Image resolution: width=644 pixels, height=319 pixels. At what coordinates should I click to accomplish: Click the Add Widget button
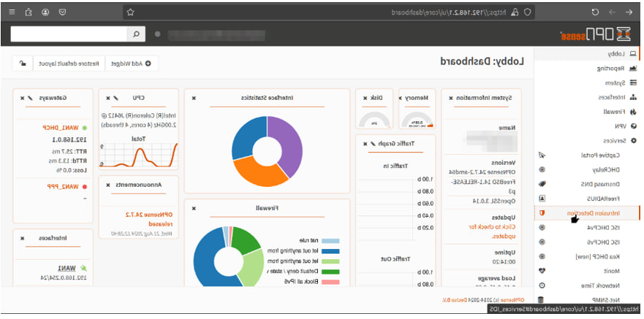(x=132, y=64)
